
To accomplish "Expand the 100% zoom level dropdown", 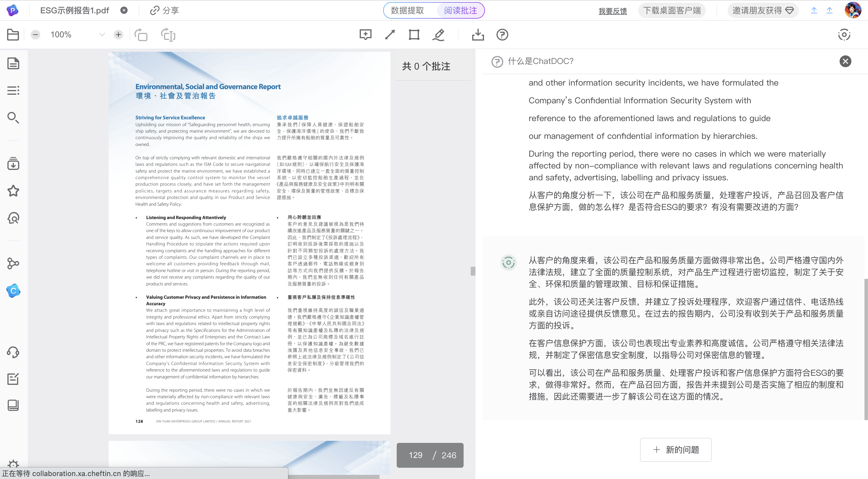I will [102, 35].
